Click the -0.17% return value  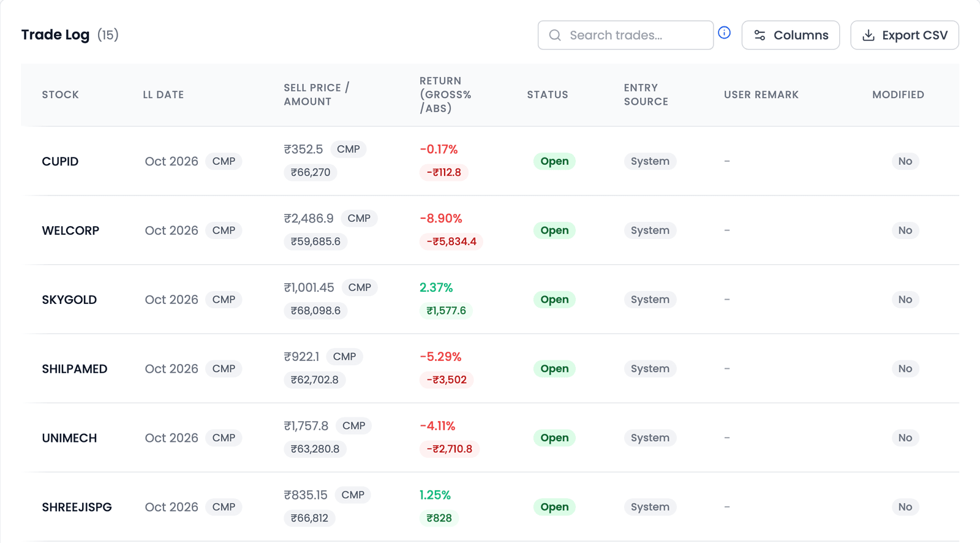pos(439,150)
